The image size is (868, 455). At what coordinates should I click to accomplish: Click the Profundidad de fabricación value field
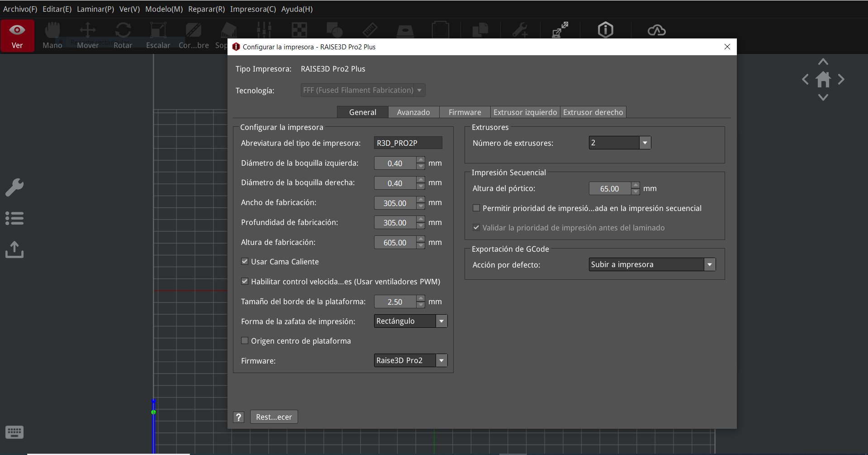395,222
